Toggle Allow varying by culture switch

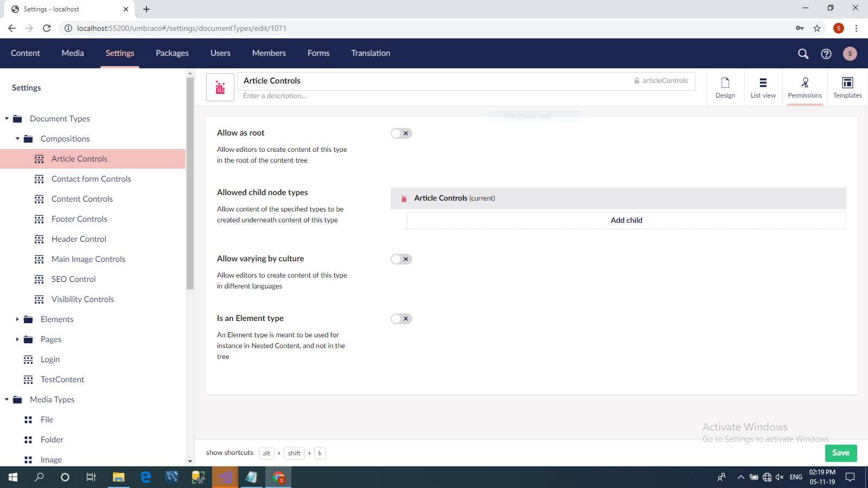(x=401, y=259)
